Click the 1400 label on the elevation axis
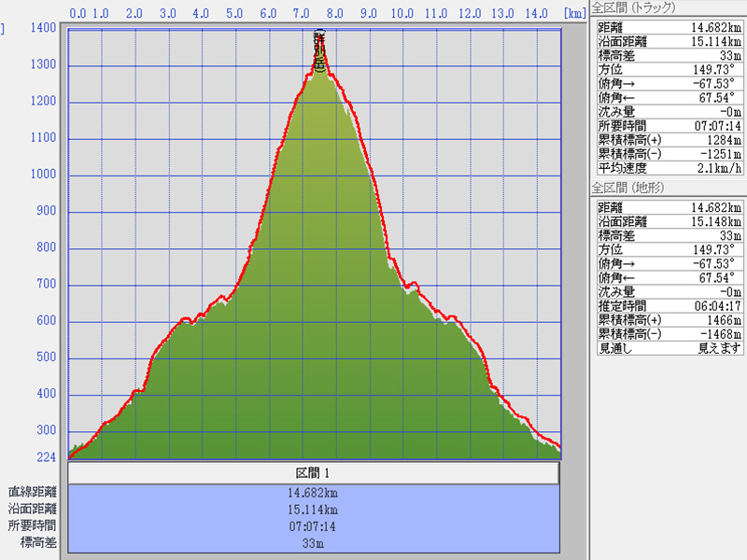Image resolution: width=747 pixels, height=560 pixels. click(x=42, y=28)
